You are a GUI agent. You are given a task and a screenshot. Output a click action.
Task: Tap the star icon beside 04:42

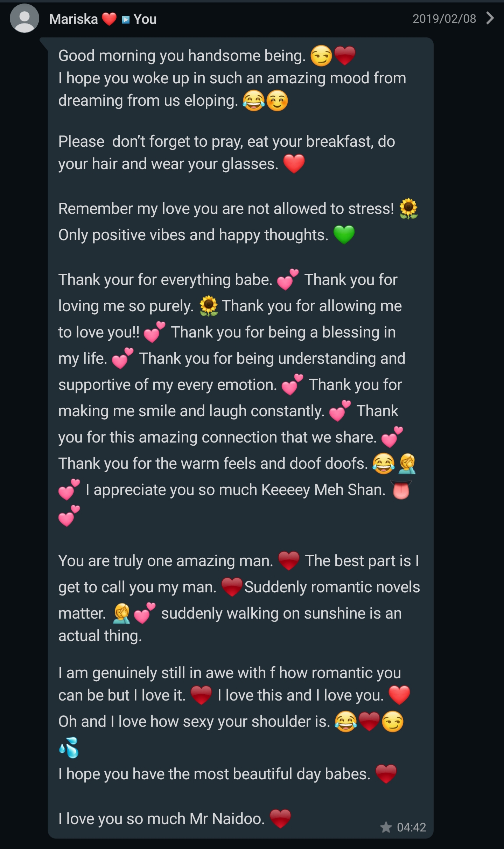pyautogui.click(x=386, y=827)
